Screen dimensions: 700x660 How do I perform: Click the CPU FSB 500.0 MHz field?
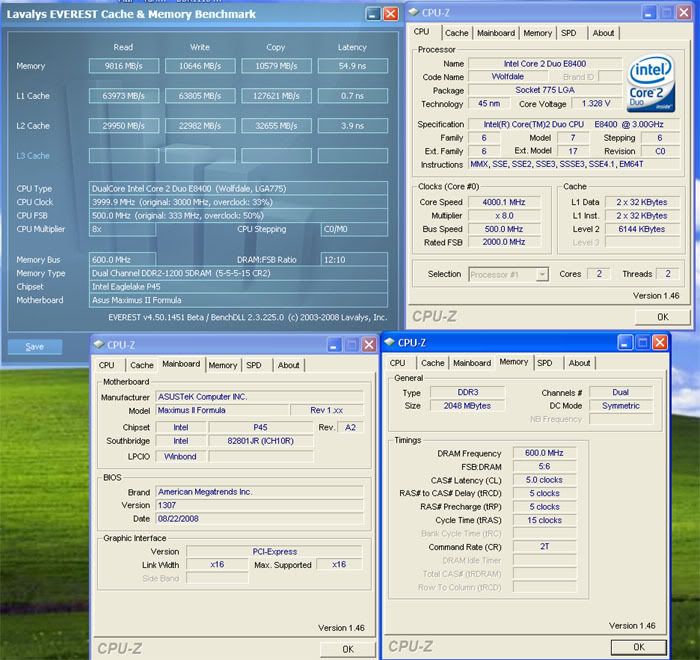click(x=238, y=215)
